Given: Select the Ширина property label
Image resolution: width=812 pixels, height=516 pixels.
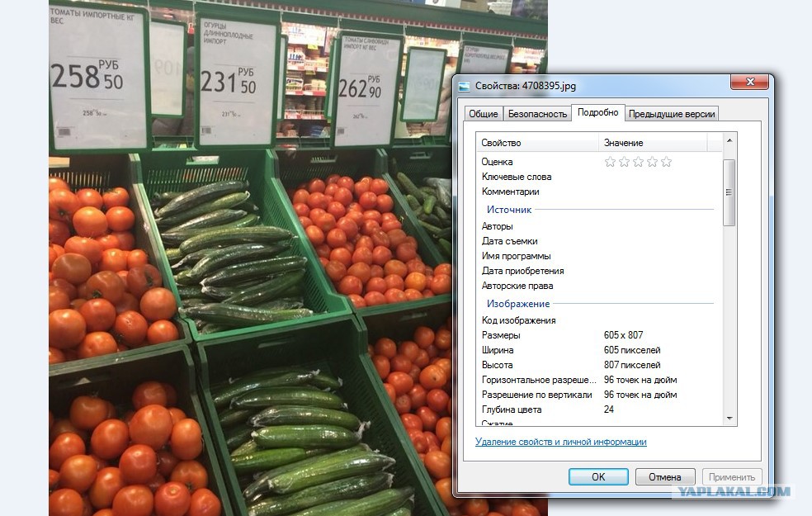Looking at the screenshot, I should click(x=497, y=350).
